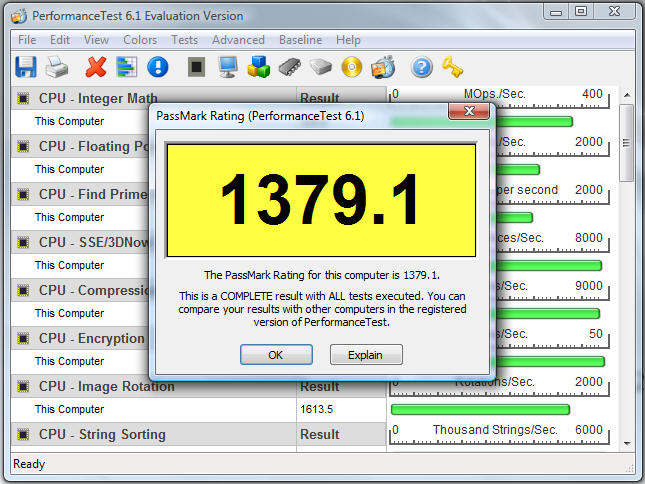Click the scrollbar up arrow in results list
The height and width of the screenshot is (484, 645).
click(x=627, y=95)
